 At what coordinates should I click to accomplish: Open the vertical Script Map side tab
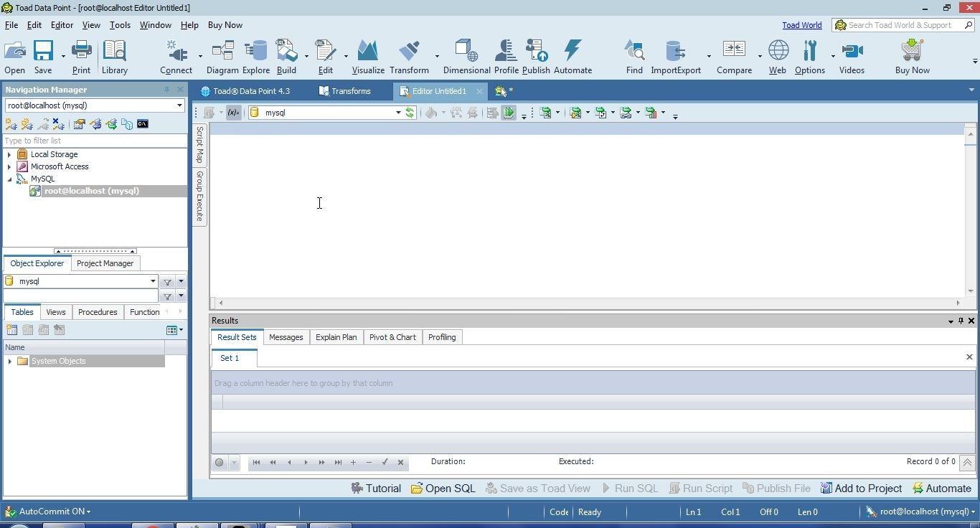click(x=200, y=145)
